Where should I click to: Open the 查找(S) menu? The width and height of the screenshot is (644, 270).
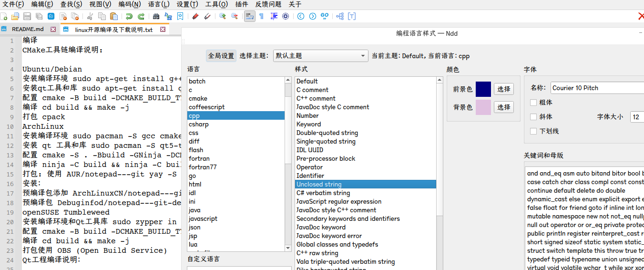point(71,4)
